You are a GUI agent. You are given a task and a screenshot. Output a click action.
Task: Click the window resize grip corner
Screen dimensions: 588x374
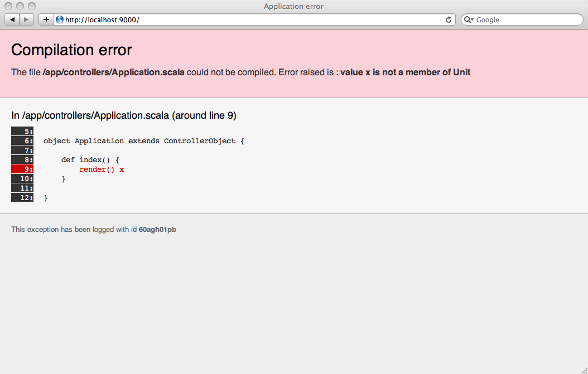click(x=584, y=370)
